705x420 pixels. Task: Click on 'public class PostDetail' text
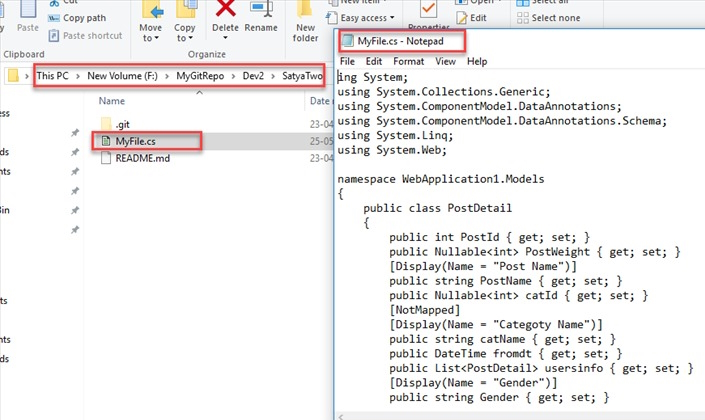pos(437,208)
